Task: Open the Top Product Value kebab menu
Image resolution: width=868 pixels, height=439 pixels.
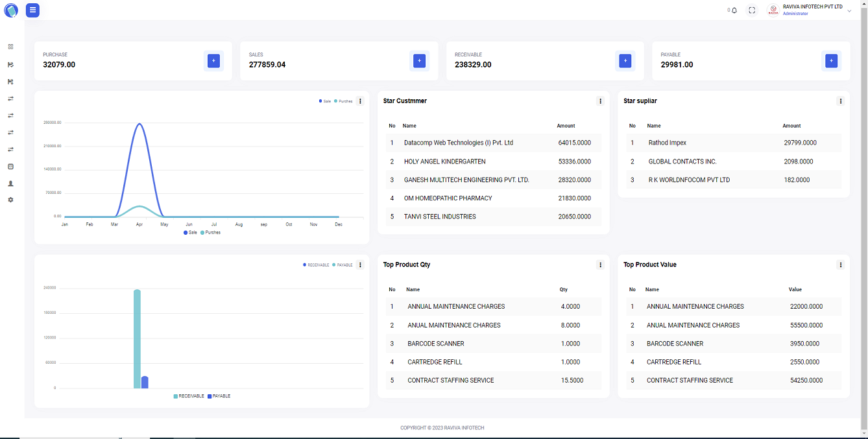Action: [x=841, y=265]
